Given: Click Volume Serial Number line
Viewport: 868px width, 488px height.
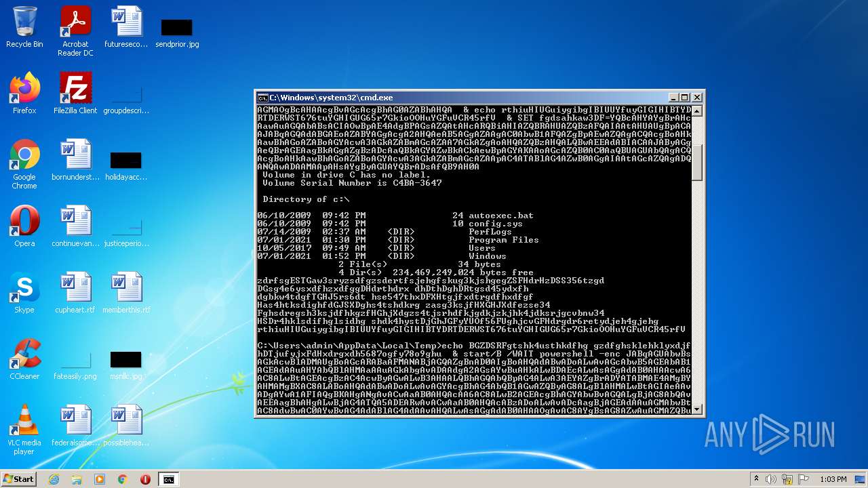Looking at the screenshot, I should coord(352,183).
